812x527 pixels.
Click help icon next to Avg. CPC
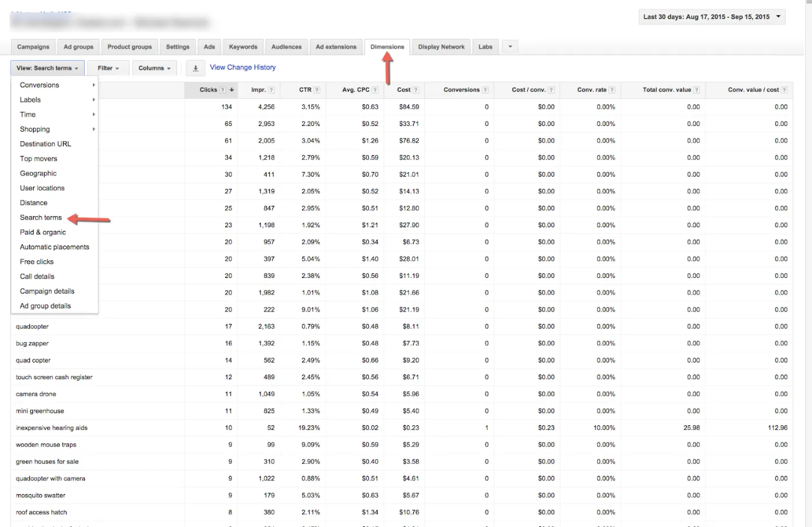pyautogui.click(x=375, y=90)
